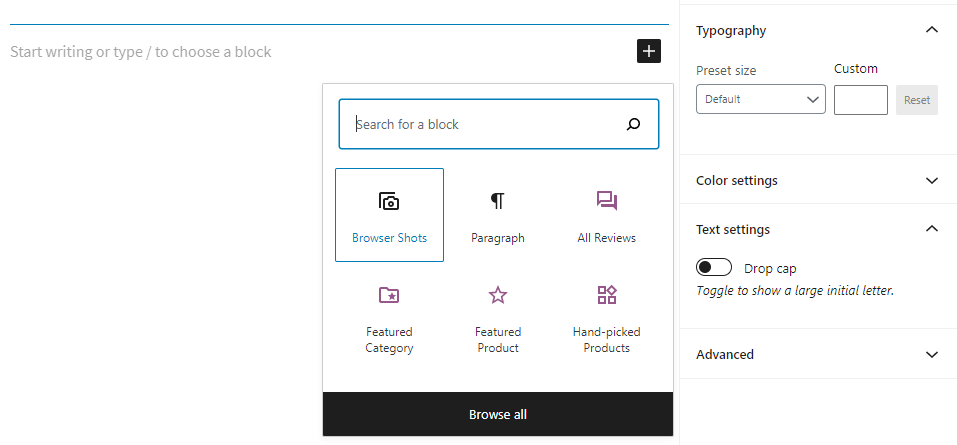The height and width of the screenshot is (445, 957).
Task: Click the magnifier search icon
Action: [x=633, y=124]
